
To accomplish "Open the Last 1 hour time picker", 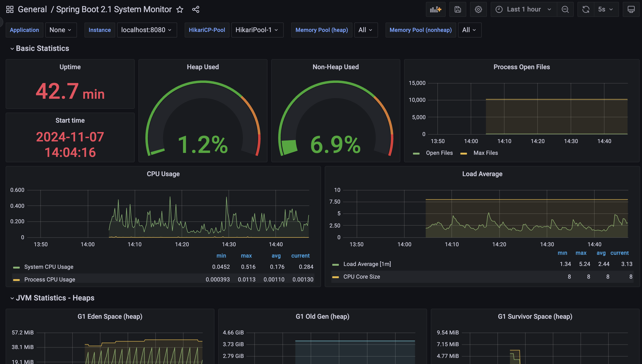I will click(x=524, y=10).
